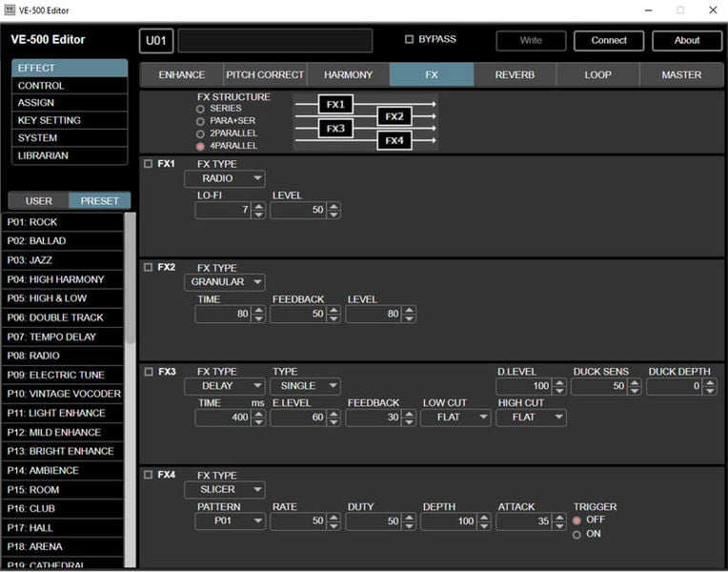The height and width of the screenshot is (572, 728).
Task: Click the FX2 LEVEL value field
Action: click(x=374, y=314)
